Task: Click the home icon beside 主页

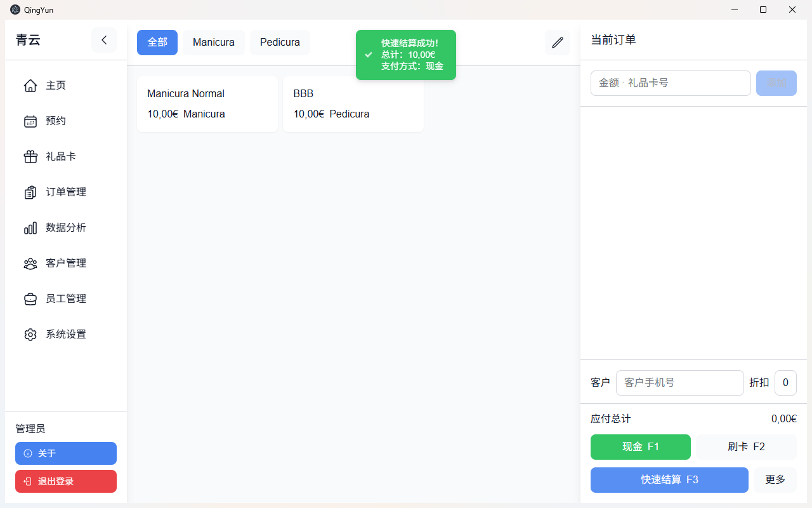Action: 30,85
